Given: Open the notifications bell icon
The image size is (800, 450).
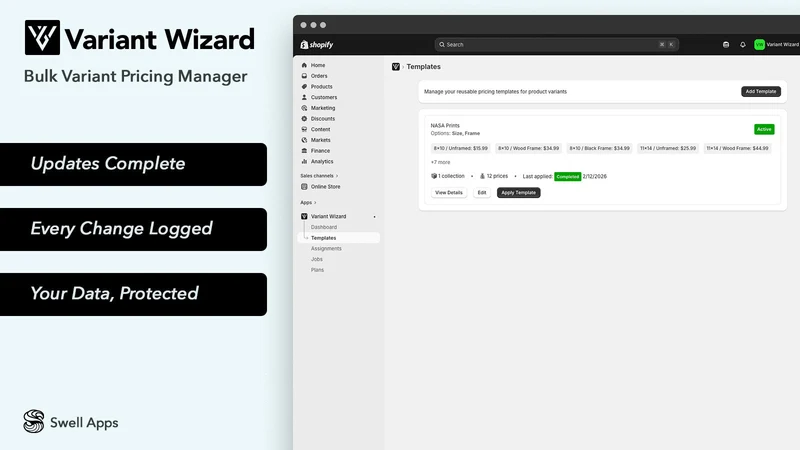Looking at the screenshot, I should click(x=742, y=45).
